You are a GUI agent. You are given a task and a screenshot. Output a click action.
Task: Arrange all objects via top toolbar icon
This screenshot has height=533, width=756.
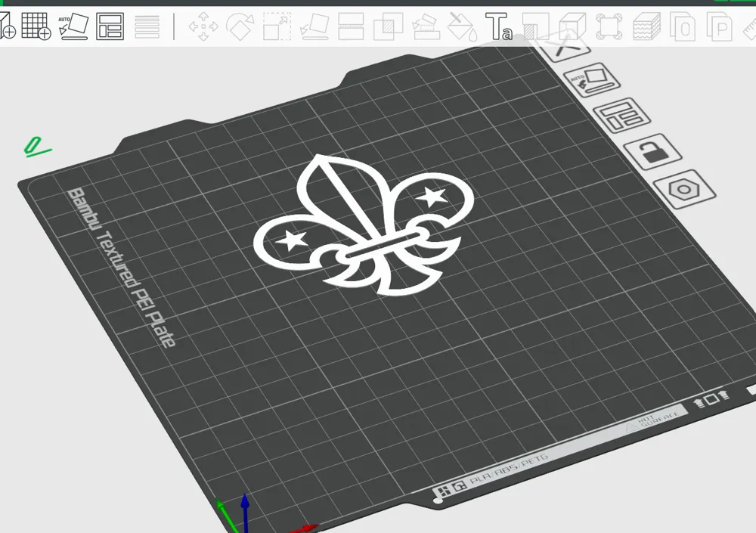110,26
